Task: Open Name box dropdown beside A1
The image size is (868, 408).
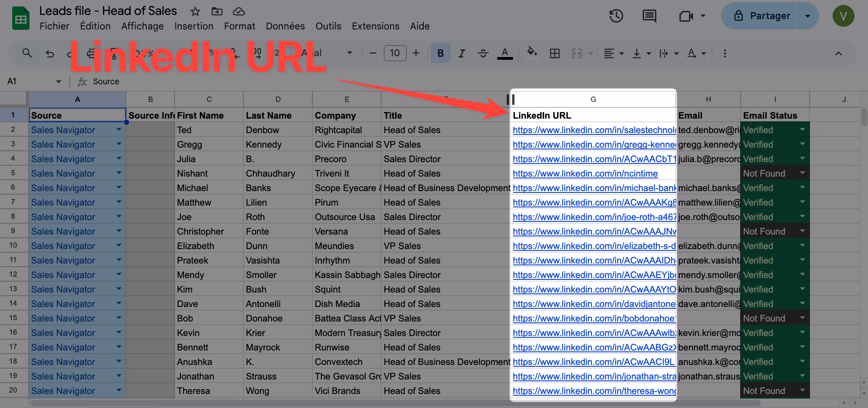Action: click(58, 82)
